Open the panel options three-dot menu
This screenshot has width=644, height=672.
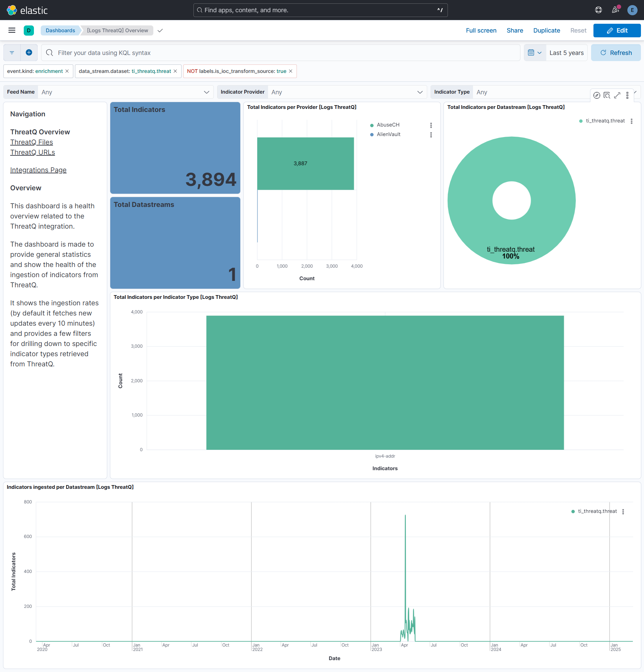tap(628, 95)
